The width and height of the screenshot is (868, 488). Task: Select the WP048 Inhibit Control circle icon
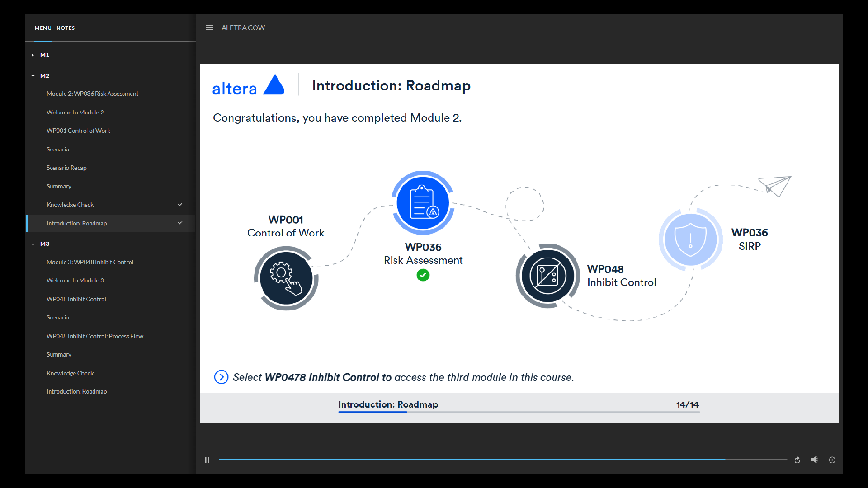(547, 276)
